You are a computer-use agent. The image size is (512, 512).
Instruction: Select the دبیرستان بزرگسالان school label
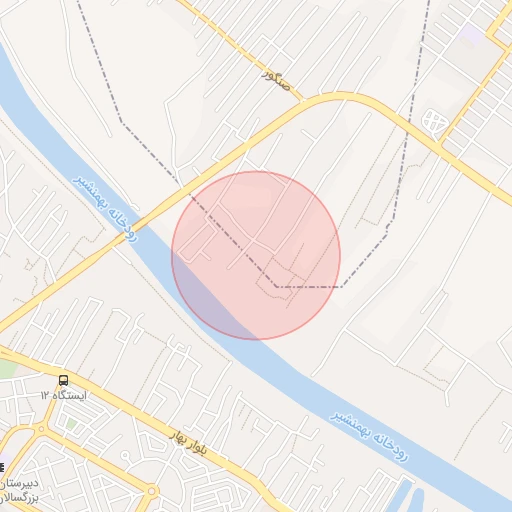(20, 490)
